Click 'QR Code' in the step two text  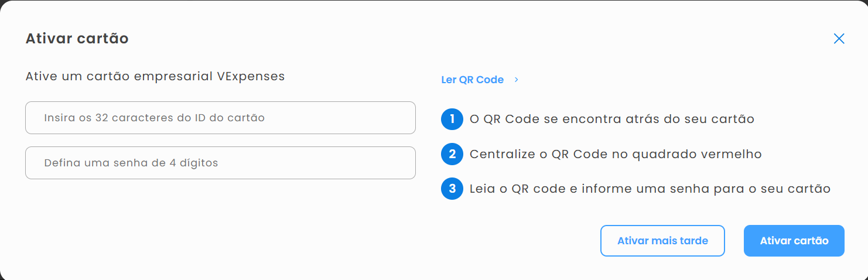(572, 155)
